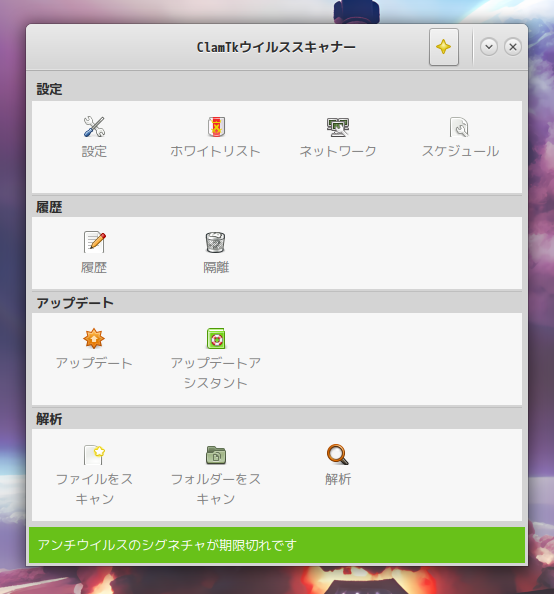554x594 pixels.
Task: Open the 設定 wrench and screwdriver icon
Action: [x=94, y=127]
